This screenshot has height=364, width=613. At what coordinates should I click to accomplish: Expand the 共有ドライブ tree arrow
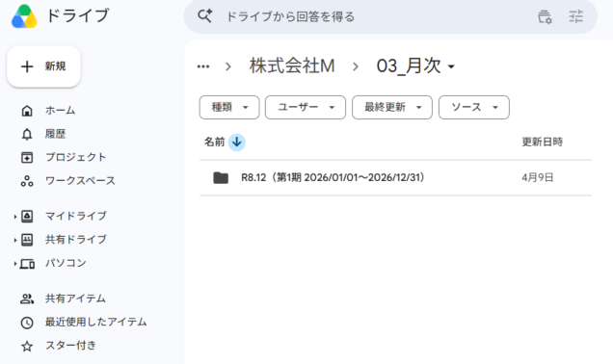[x=14, y=240]
